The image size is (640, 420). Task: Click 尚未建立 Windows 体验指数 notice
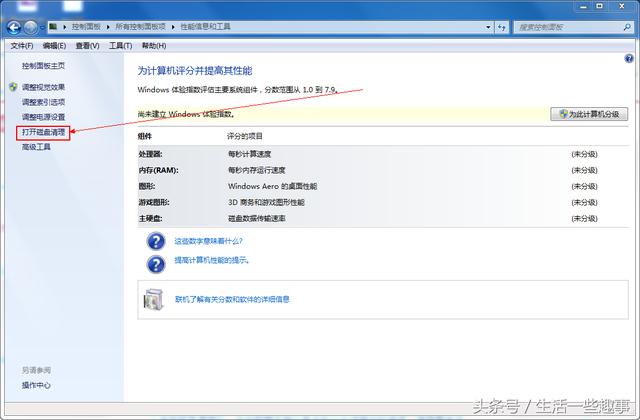pos(186,114)
